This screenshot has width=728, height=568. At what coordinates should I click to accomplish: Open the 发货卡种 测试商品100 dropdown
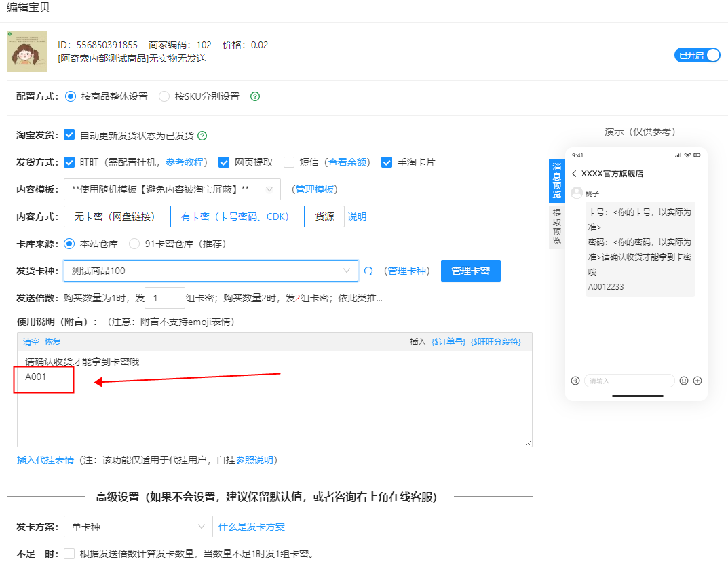(211, 271)
